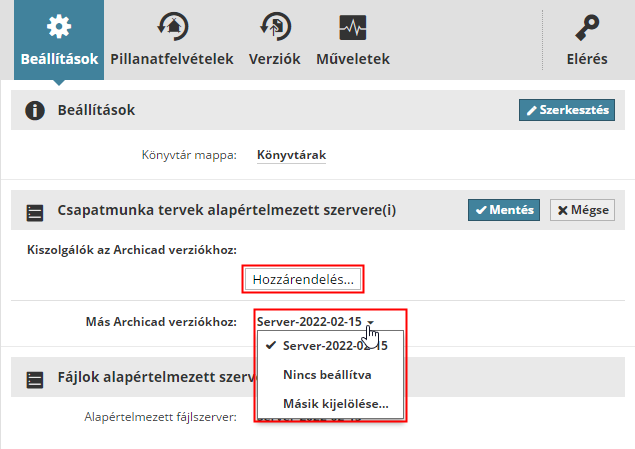Image resolution: width=635 pixels, height=449 pixels.
Task: Open the Elérés key icon
Action: click(586, 26)
